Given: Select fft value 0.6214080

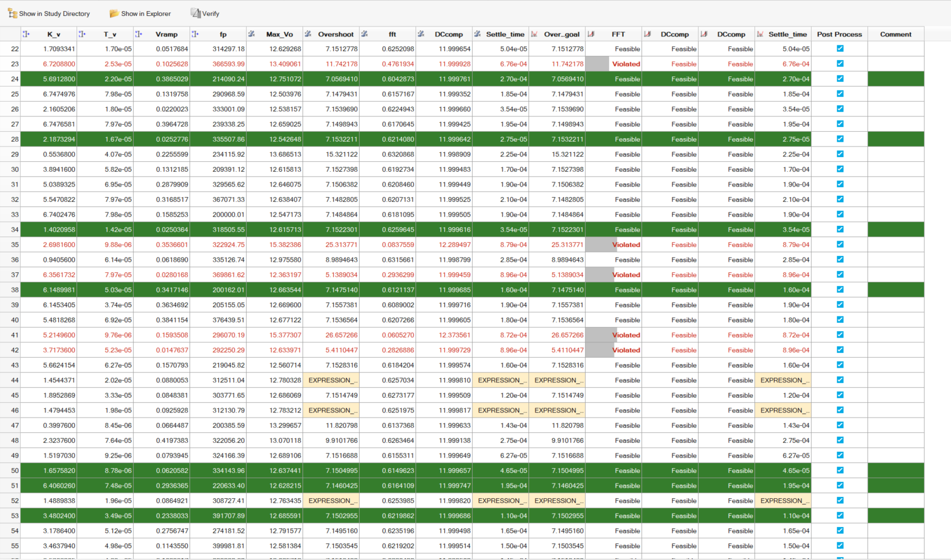Looking at the screenshot, I should 398,139.
